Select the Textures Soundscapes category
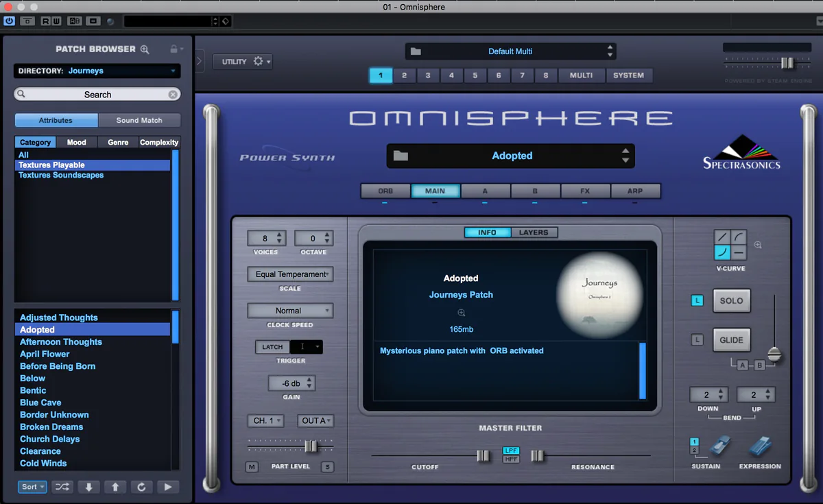Viewport: 823px width, 504px height. coord(93,175)
